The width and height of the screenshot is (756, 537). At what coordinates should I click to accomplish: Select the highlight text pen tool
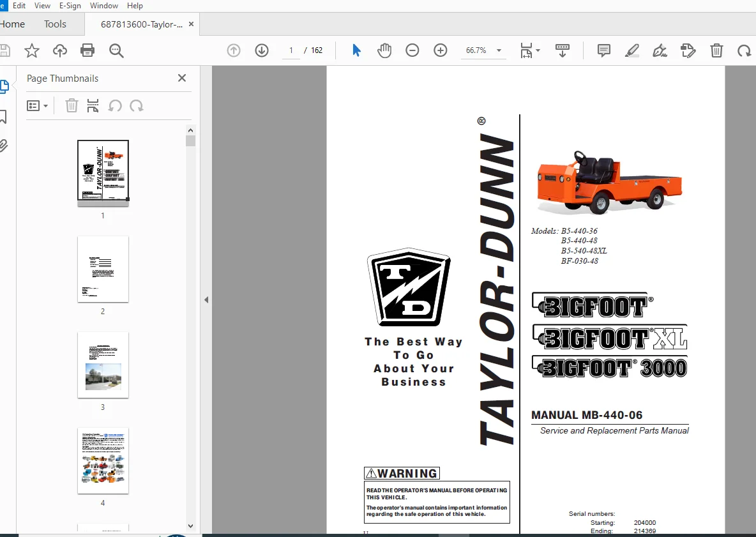tap(631, 50)
